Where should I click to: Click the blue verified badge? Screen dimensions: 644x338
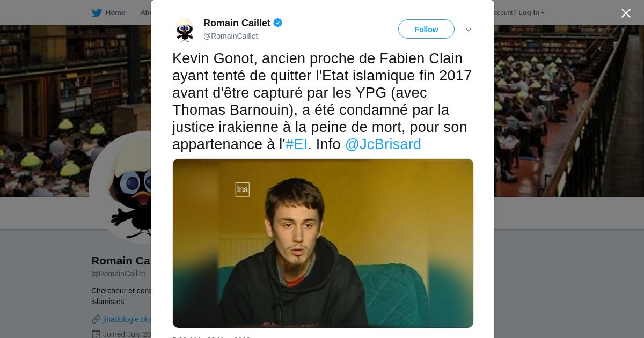[278, 23]
